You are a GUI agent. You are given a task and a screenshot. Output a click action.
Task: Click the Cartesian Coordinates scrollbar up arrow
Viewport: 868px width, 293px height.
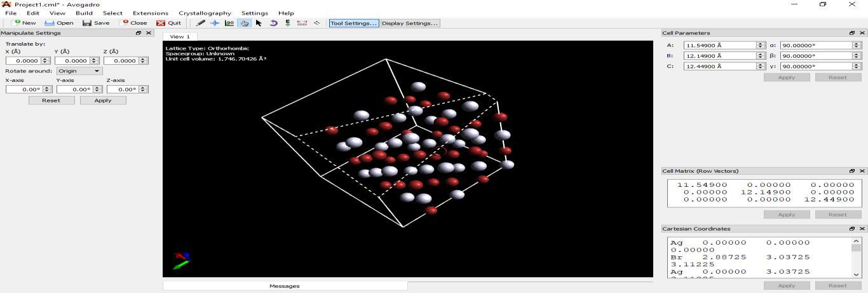(x=857, y=241)
